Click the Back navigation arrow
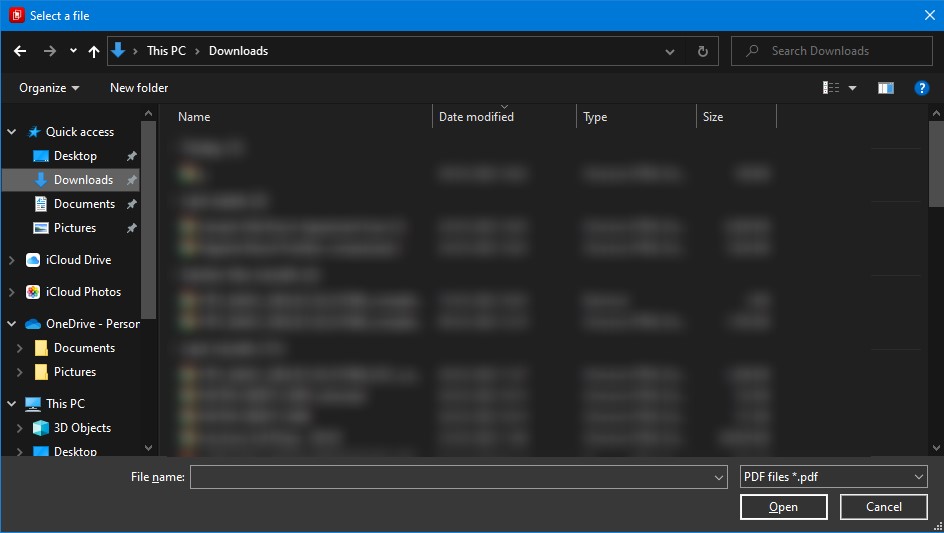This screenshot has width=944, height=533. (20, 51)
